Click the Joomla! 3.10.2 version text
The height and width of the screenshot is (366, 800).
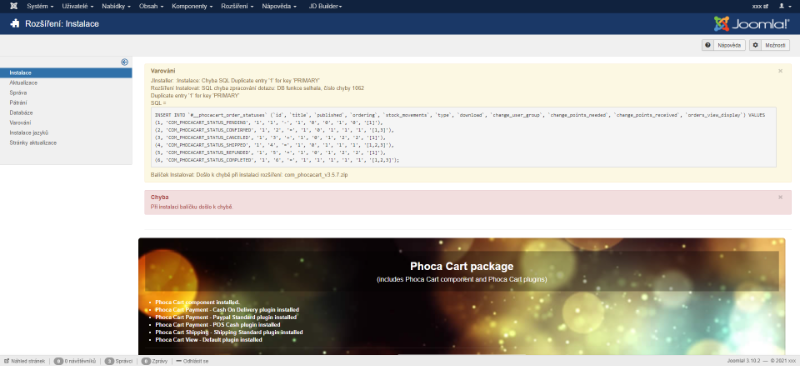743,361
